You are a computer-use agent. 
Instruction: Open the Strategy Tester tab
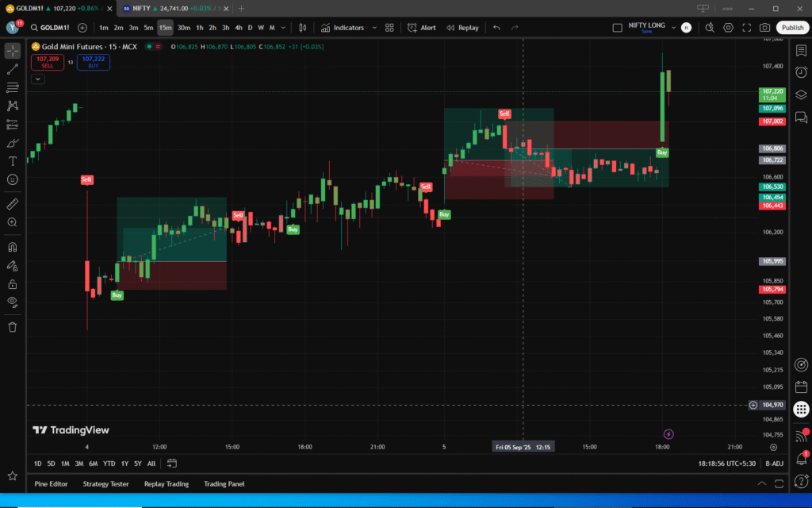tap(105, 483)
